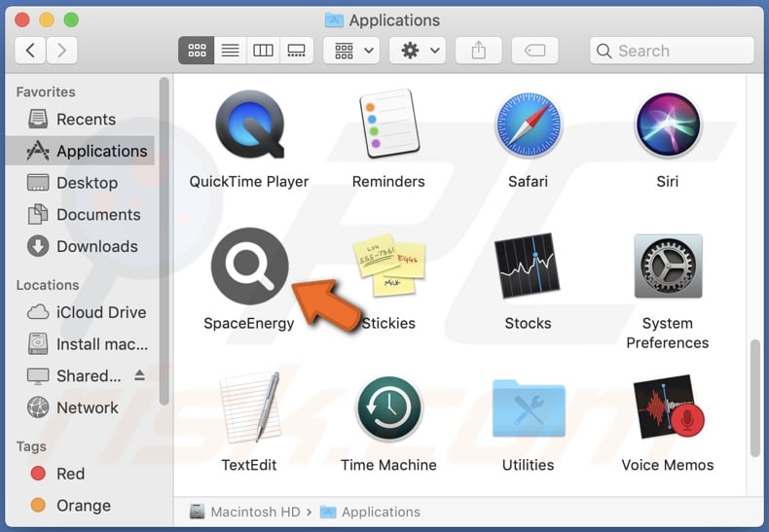Open the Stocks app icon

(x=529, y=266)
